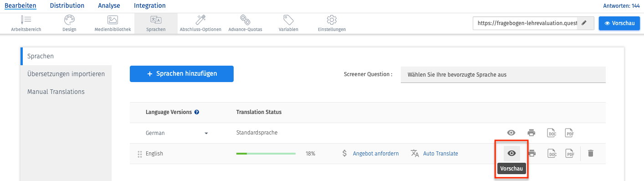Screen dimensions: 644x181
Task: Click the English language name
Action: pyautogui.click(x=154, y=154)
